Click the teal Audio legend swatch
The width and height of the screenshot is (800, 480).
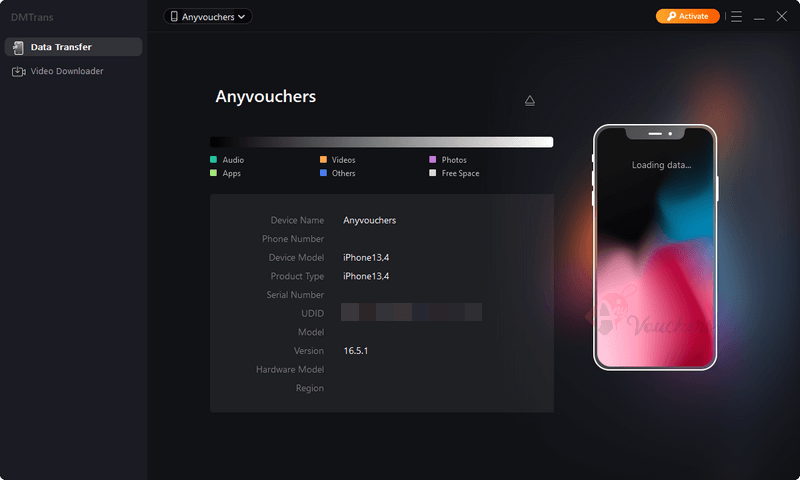(x=214, y=160)
